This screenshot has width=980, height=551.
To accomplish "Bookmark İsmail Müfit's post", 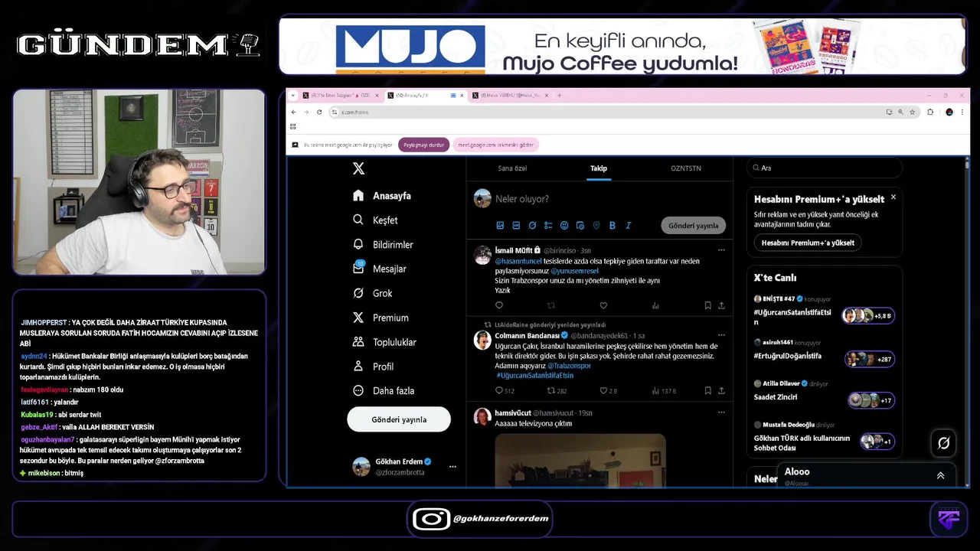I will pyautogui.click(x=707, y=305).
